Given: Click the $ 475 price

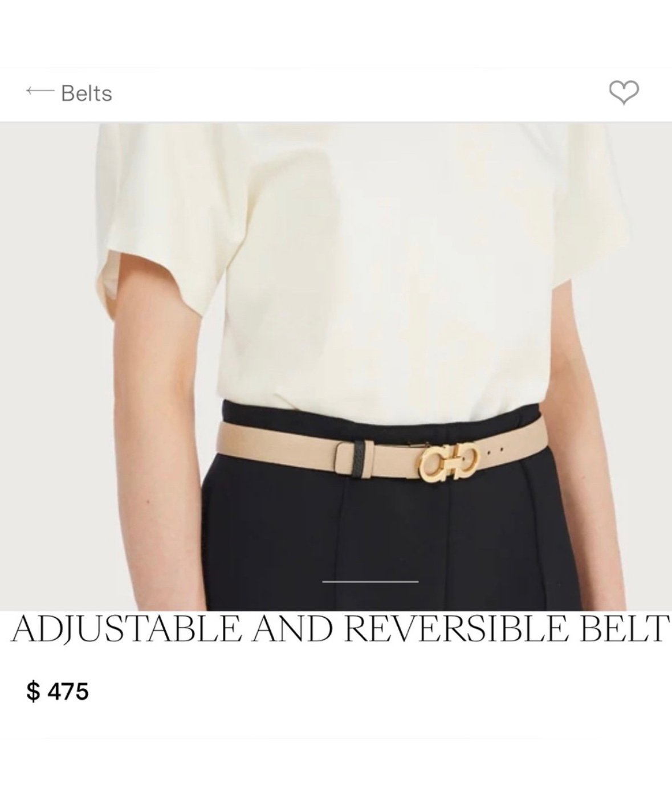Looking at the screenshot, I should [58, 692].
